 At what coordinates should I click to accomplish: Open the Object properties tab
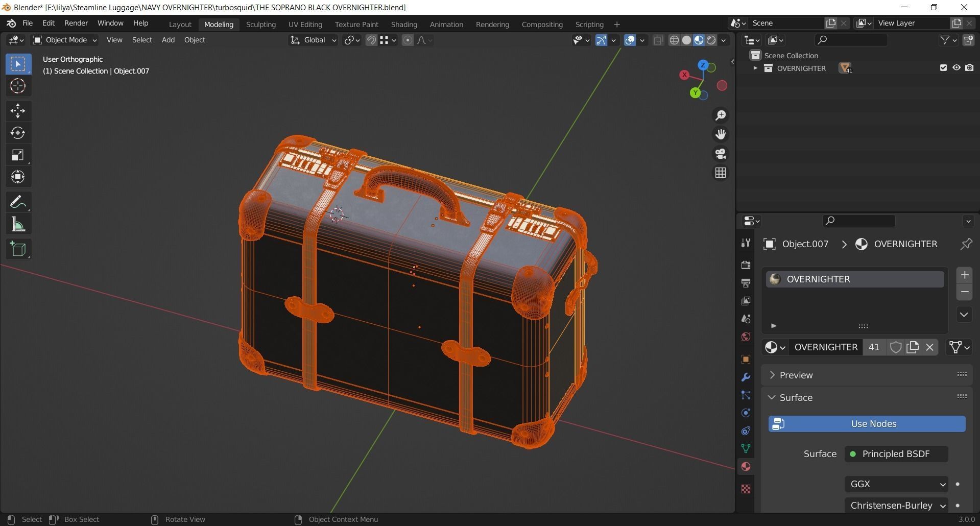(x=746, y=359)
